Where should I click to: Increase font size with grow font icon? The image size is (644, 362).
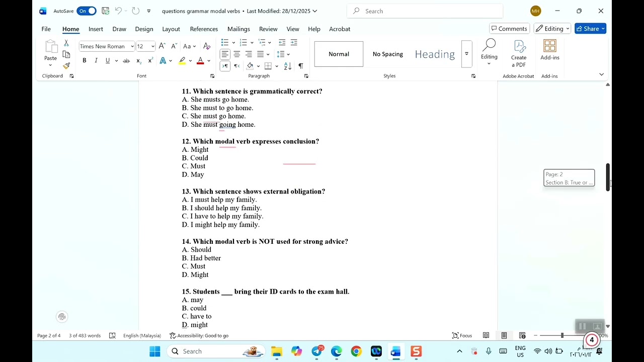[x=162, y=46]
